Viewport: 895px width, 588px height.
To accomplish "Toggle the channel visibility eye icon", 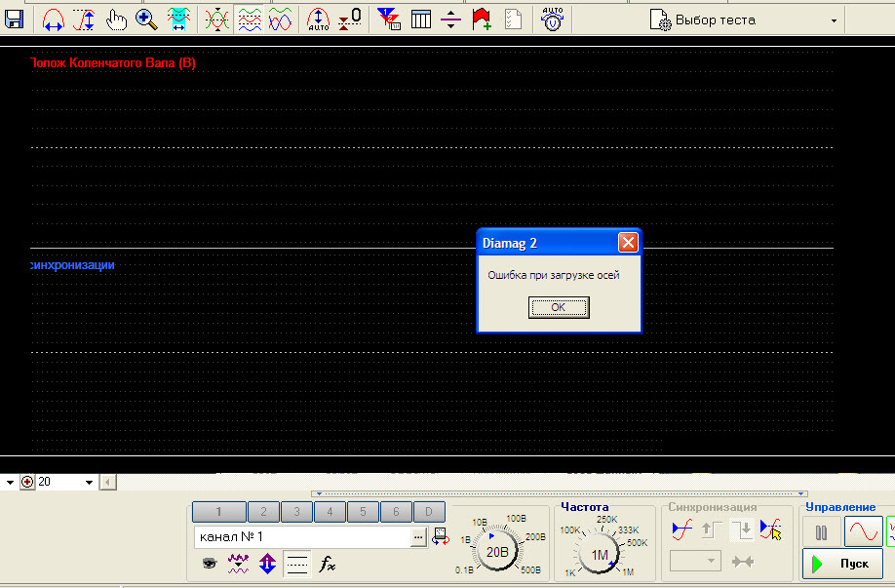I will point(210,564).
